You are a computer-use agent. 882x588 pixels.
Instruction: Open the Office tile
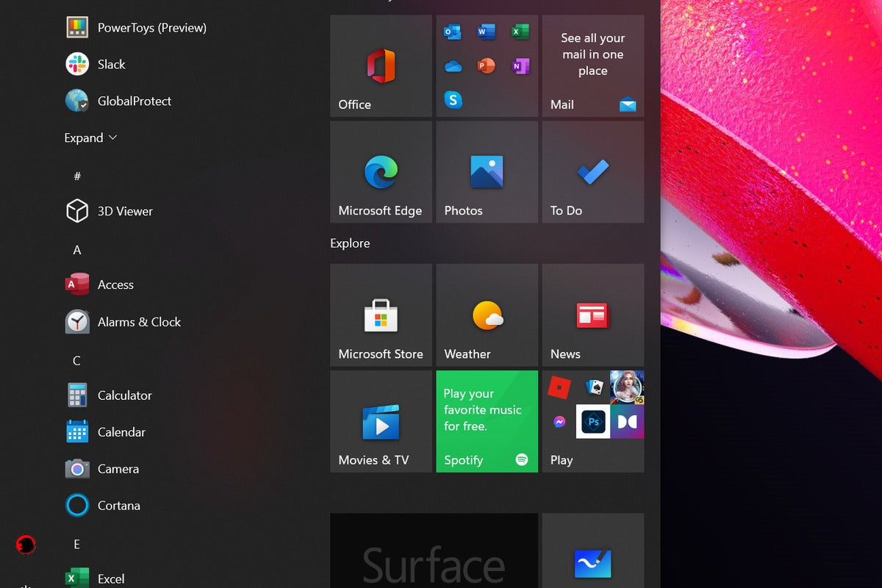point(381,66)
